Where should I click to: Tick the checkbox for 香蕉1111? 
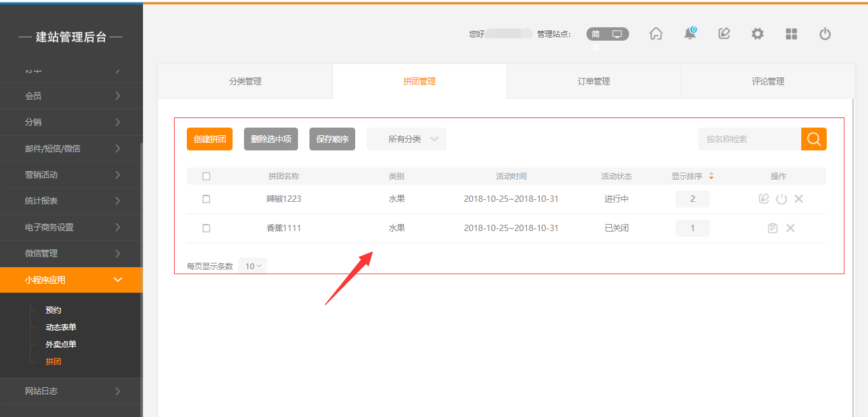[x=206, y=228]
